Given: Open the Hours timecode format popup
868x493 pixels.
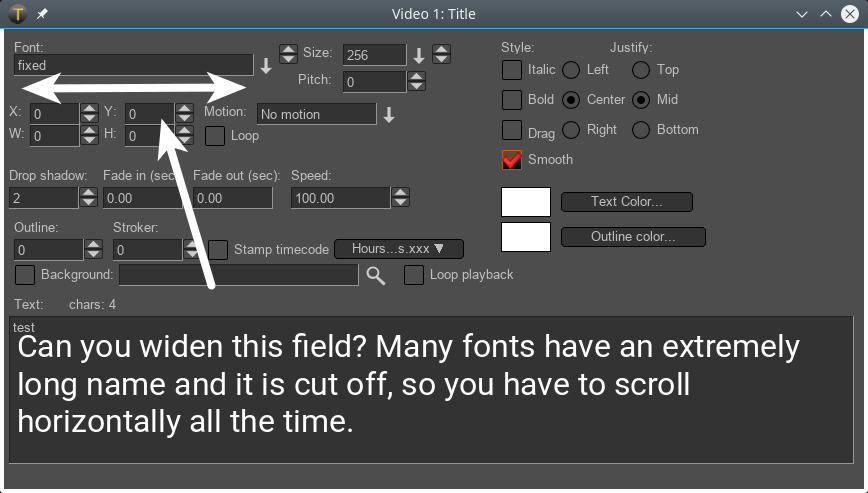Looking at the screenshot, I should click(x=397, y=249).
